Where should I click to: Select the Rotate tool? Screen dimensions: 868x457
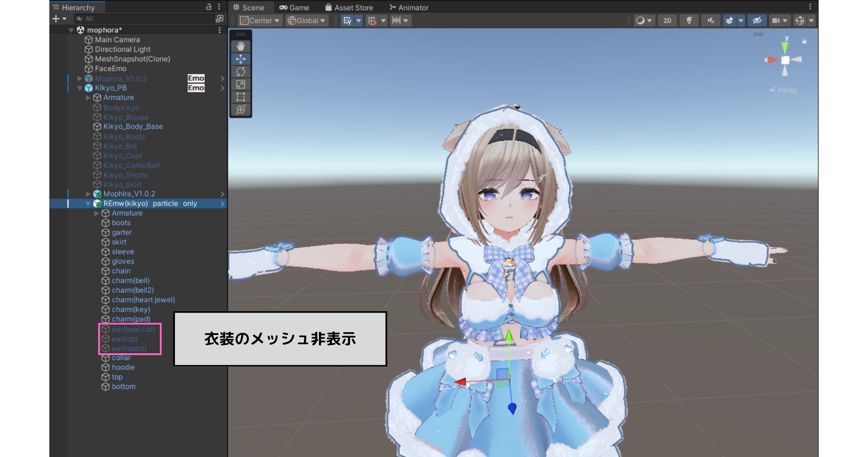(241, 71)
